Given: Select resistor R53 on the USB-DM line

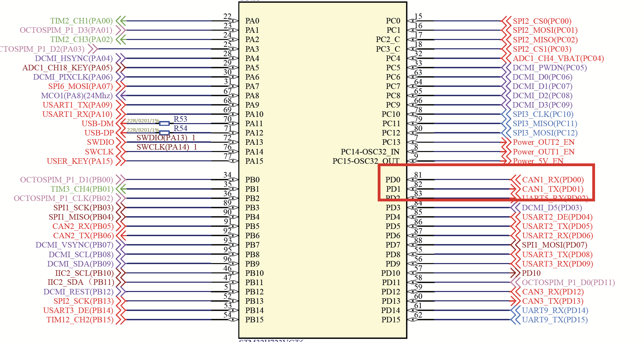Looking at the screenshot, I should click(x=165, y=123).
